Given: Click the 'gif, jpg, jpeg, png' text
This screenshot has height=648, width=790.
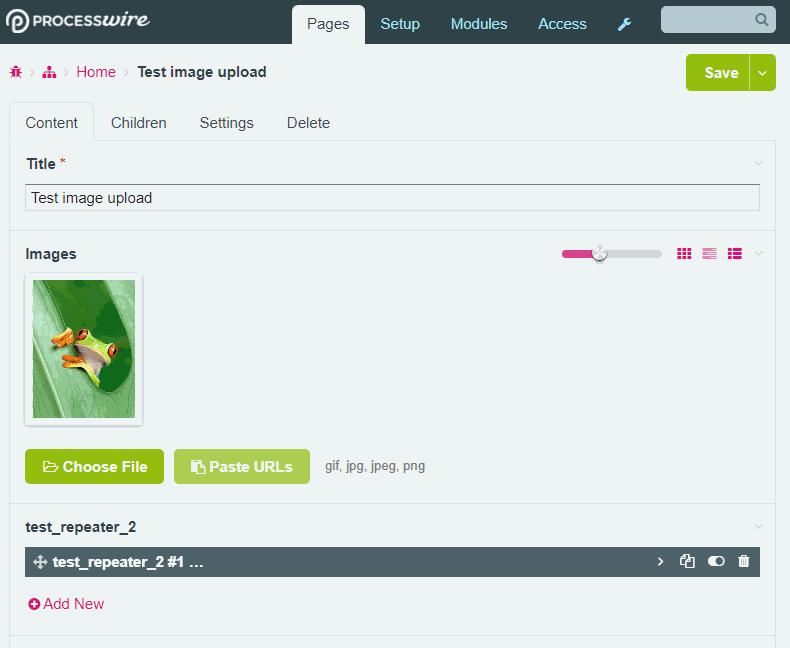Looking at the screenshot, I should point(375,466).
